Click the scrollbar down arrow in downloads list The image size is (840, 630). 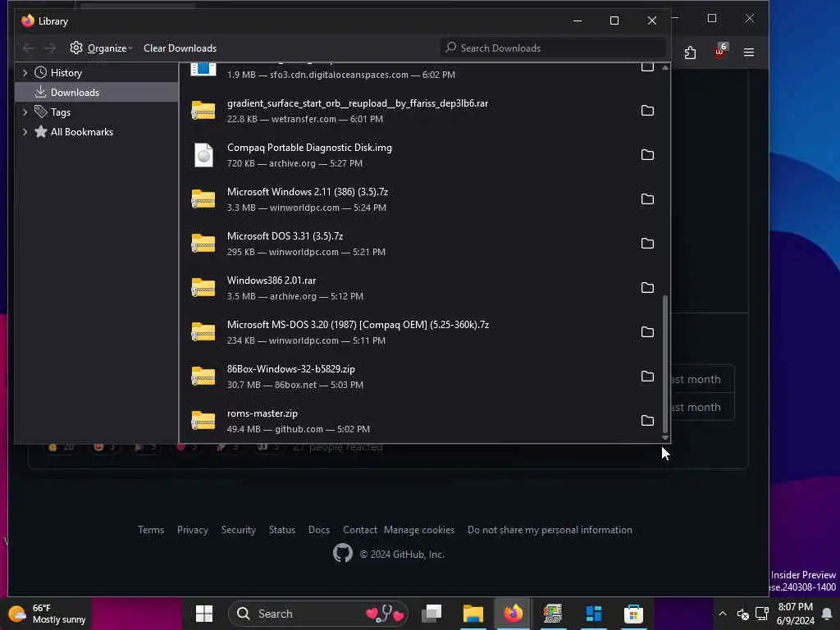coord(665,438)
